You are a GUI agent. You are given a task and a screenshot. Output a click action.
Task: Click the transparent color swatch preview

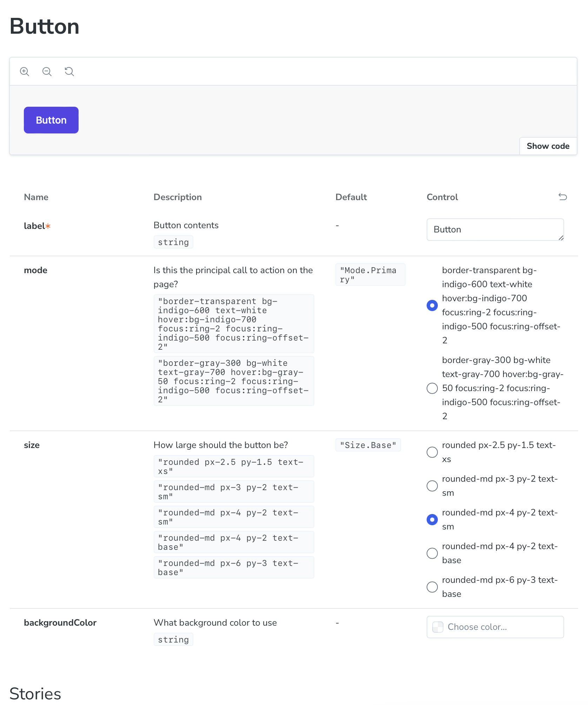coord(438,627)
